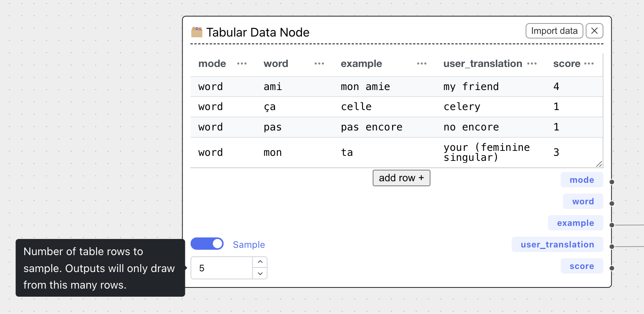Screen dimensions: 644x314
Task: Open the score column three-dot menu
Action: 589,63
